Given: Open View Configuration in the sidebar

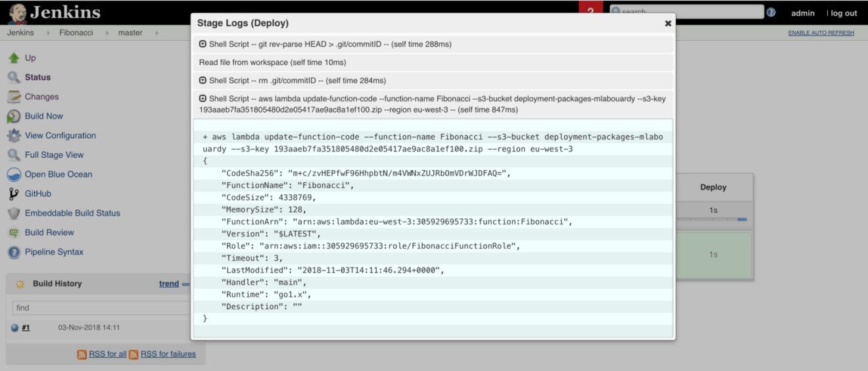Looking at the screenshot, I should click(60, 136).
